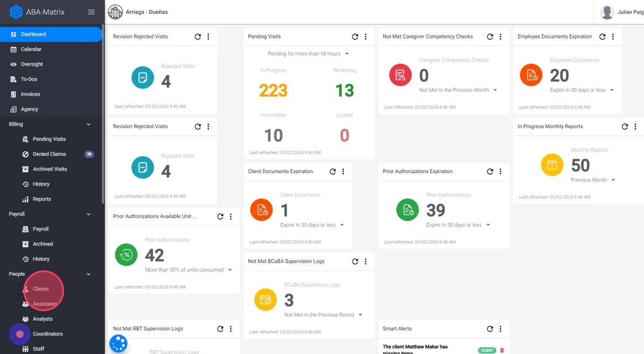
Task: Refresh Client Documents Expiration card
Action: 332,171
